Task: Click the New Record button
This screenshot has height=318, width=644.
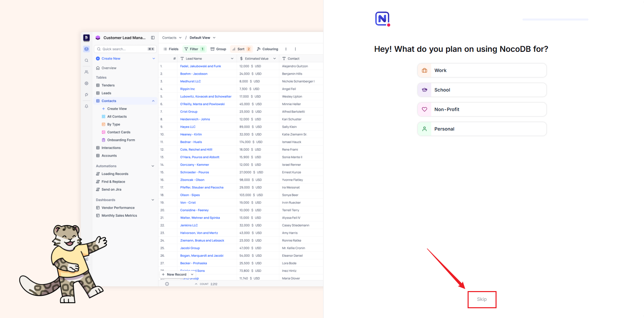Action: pyautogui.click(x=174, y=275)
